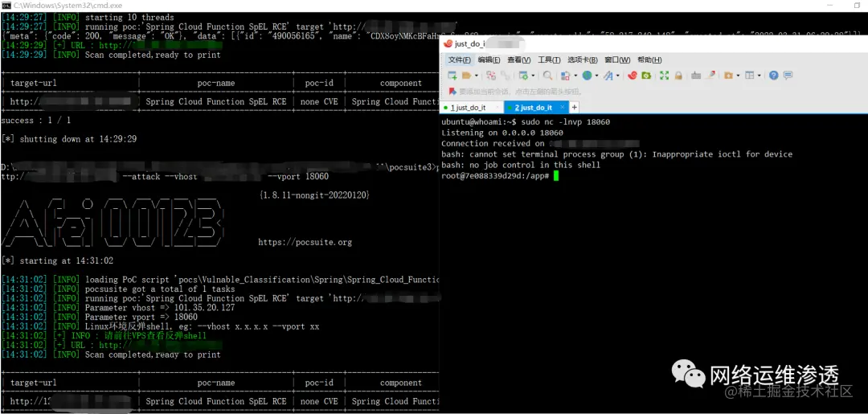Click the 'sudo nc -lnvp 18060' command text
Image resolution: width=868 pixels, height=414 pixels.
(x=566, y=121)
